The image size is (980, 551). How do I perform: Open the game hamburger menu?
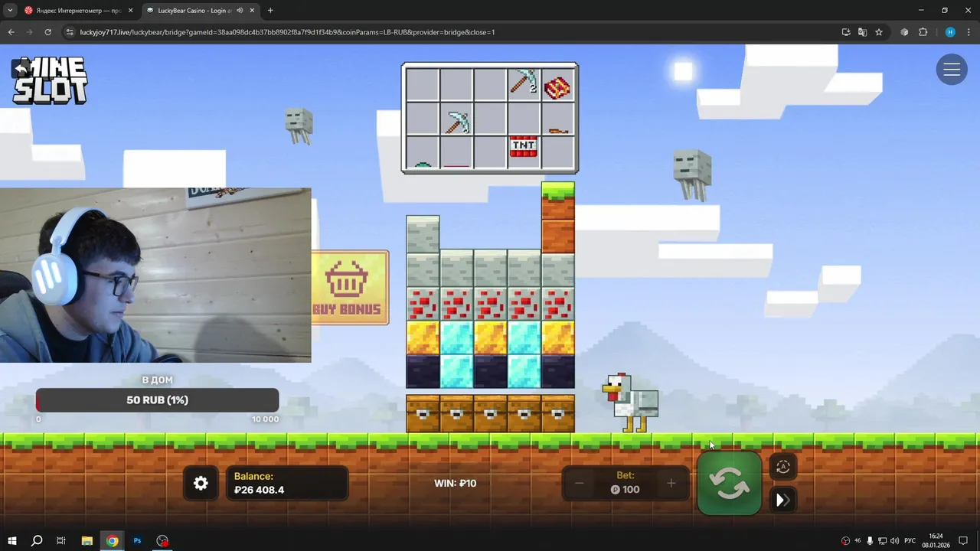(x=952, y=70)
